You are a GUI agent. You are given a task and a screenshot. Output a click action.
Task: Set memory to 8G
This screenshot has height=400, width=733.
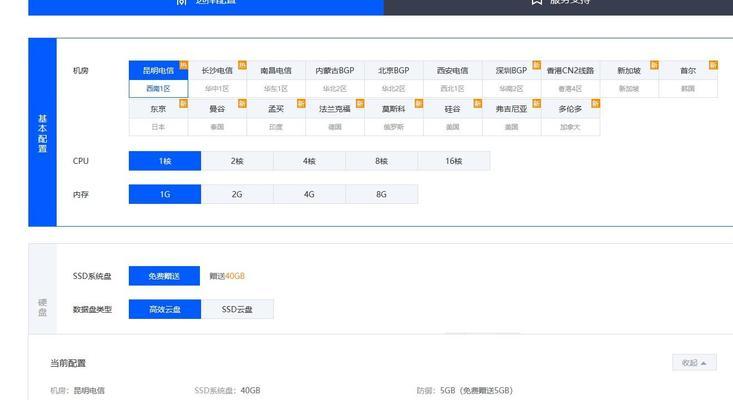tap(381, 194)
